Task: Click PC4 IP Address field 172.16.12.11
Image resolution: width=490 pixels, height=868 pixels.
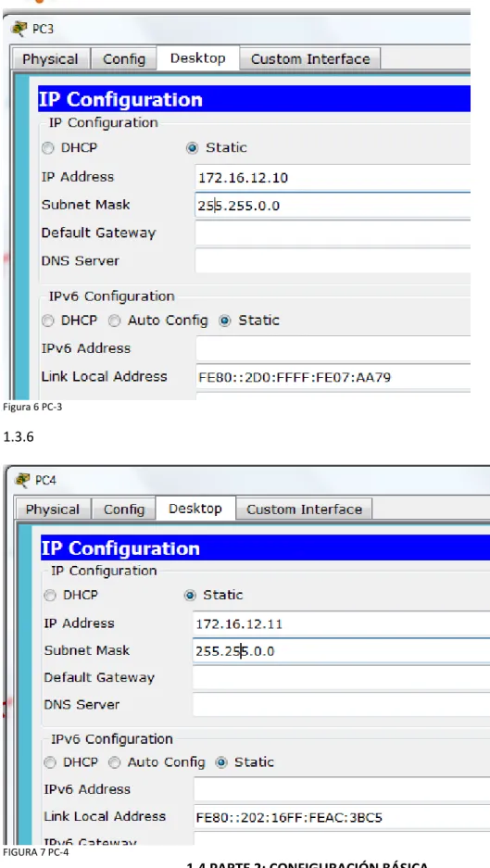Action: (341, 623)
